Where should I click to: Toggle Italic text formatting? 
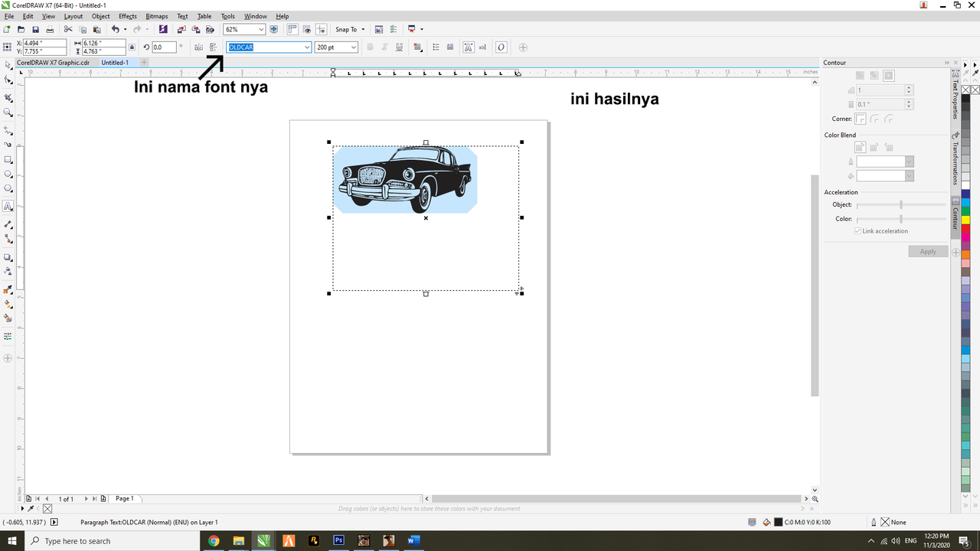tap(385, 47)
